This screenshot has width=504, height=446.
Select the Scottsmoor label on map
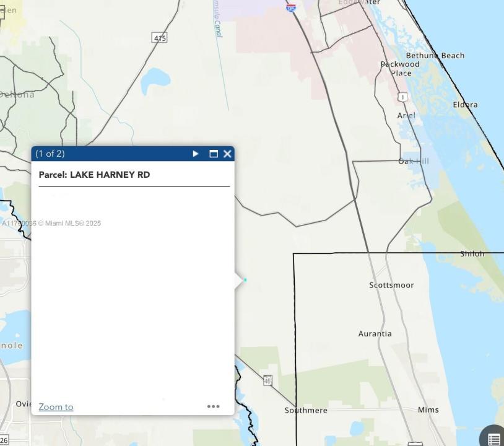391,285
